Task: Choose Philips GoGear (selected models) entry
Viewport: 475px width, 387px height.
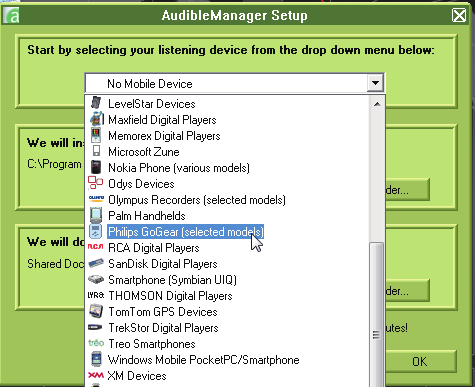Action: tap(186, 232)
